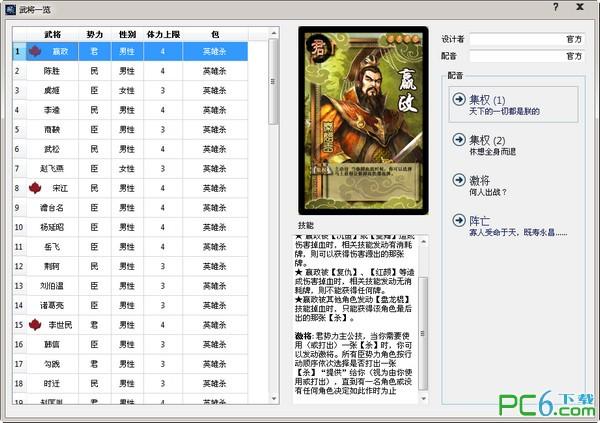
Task: Click the 设计者 text field
Action: [x=527, y=39]
